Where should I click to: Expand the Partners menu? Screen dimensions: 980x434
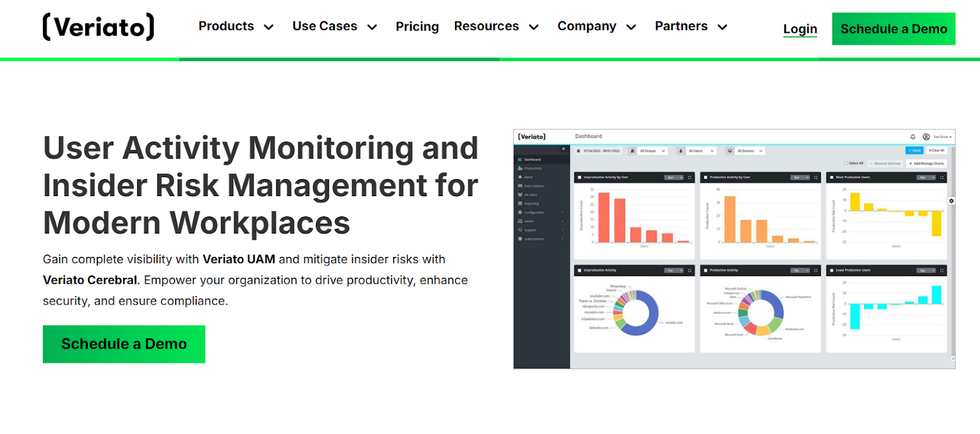(x=691, y=26)
